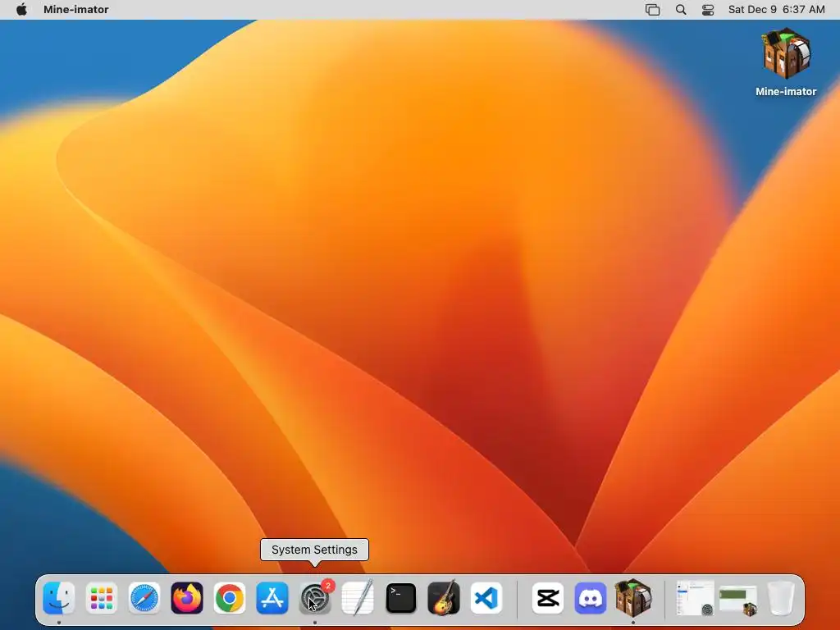Open Visual Studio Code from the Dock
The width and height of the screenshot is (840, 630).
486,598
